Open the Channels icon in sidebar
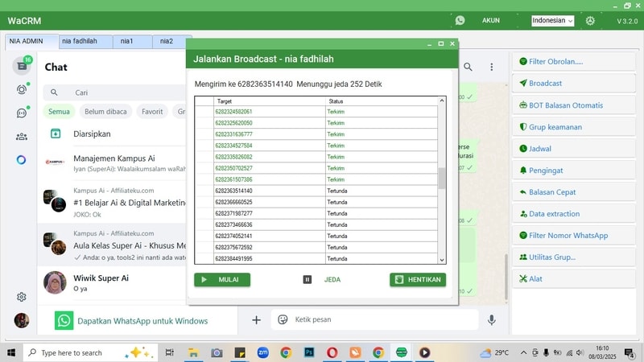The height and width of the screenshot is (362, 644). tap(22, 113)
